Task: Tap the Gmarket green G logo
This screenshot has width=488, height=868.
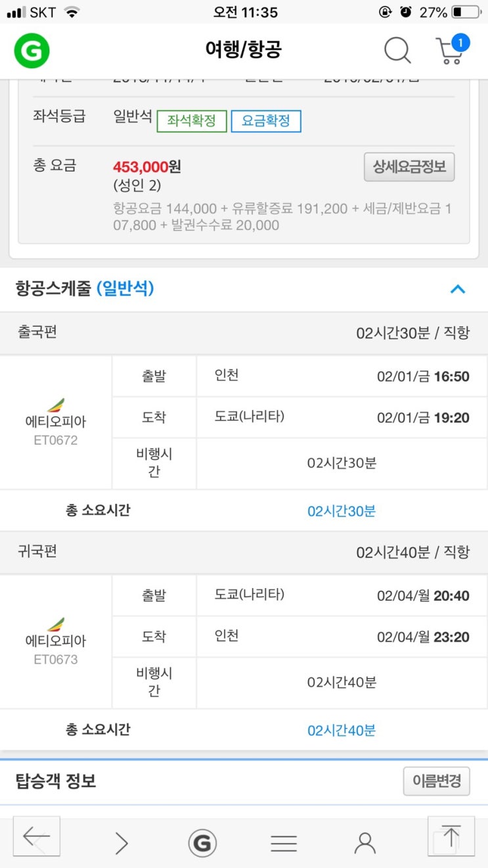Action: (32, 50)
